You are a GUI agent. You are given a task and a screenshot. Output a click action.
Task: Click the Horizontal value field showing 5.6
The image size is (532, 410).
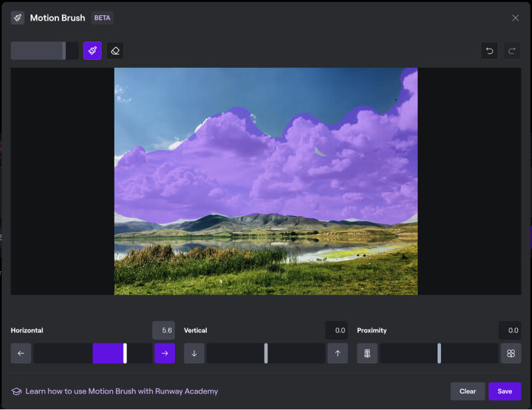tap(164, 330)
